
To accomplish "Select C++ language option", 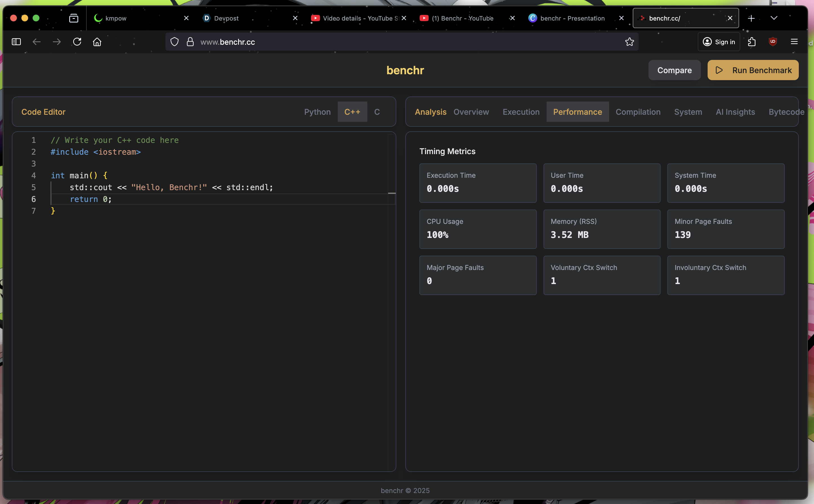I will tap(352, 112).
